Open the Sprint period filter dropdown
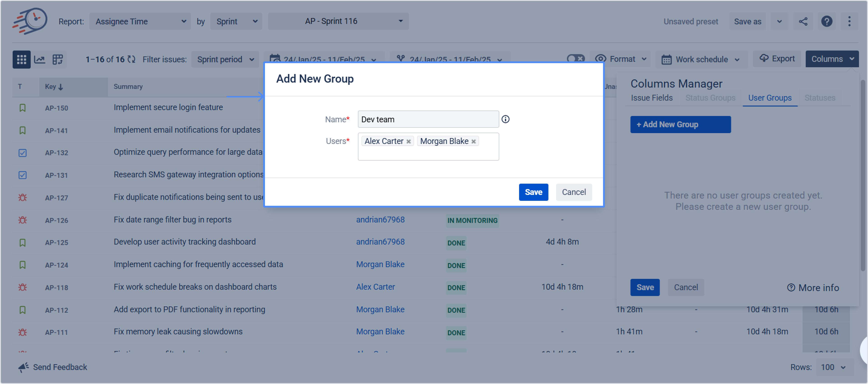Image resolution: width=868 pixels, height=384 pixels. 225,60
